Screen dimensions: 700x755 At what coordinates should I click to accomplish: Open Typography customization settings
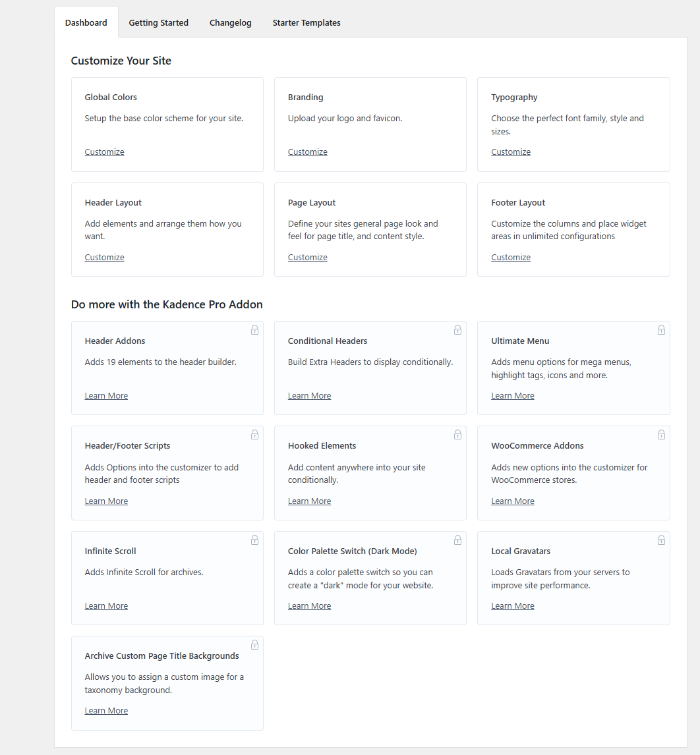(510, 152)
